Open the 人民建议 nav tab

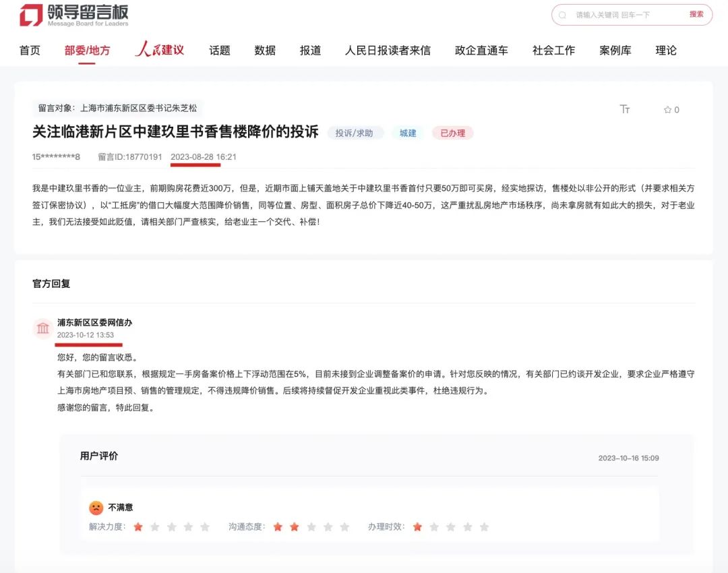[x=160, y=49]
